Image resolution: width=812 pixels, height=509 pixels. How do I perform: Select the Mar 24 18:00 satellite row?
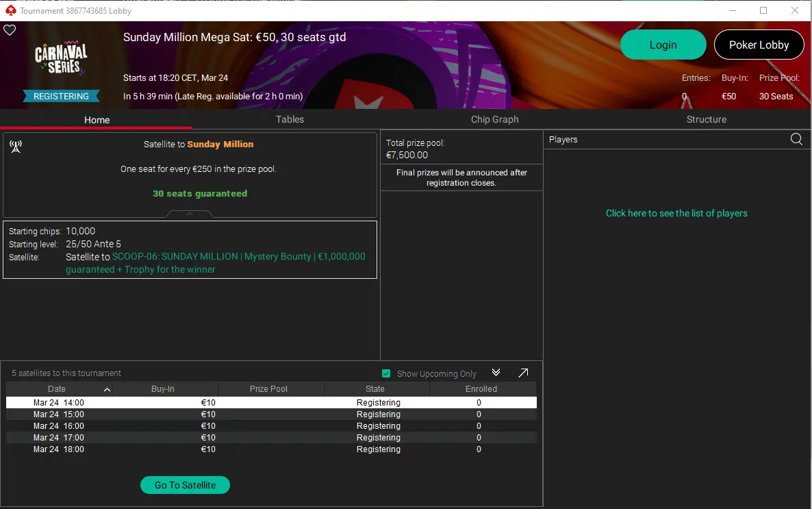pyautogui.click(x=271, y=449)
